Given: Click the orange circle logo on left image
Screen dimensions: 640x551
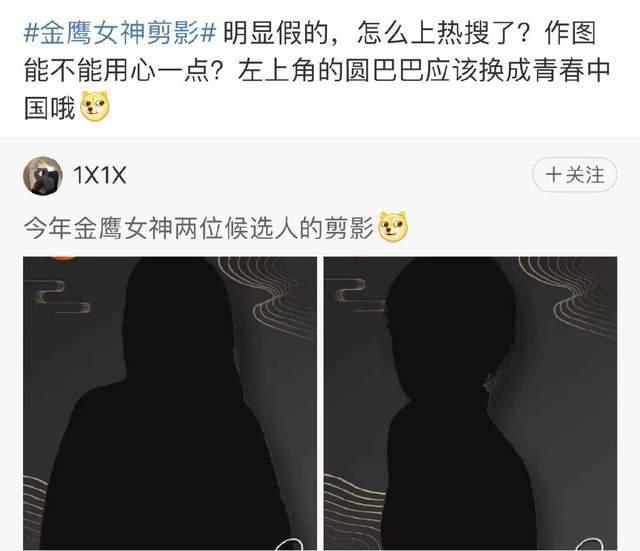Looking at the screenshot, I should [63, 258].
